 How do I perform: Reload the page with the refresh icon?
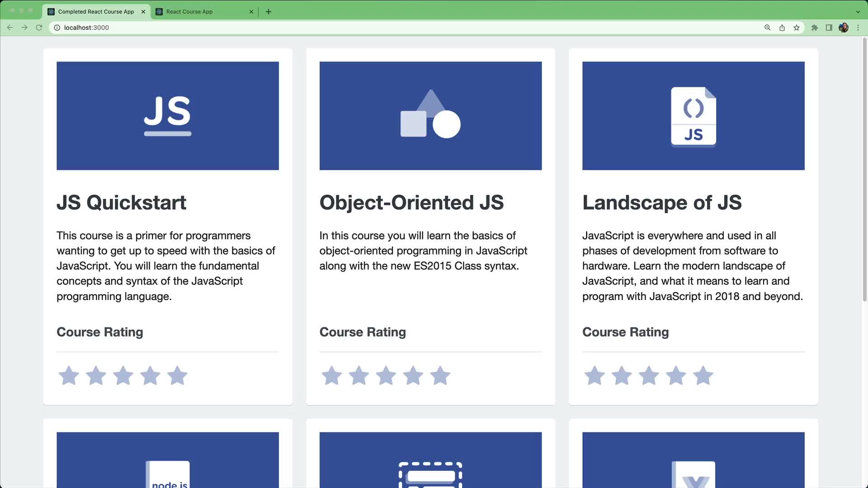point(39,28)
